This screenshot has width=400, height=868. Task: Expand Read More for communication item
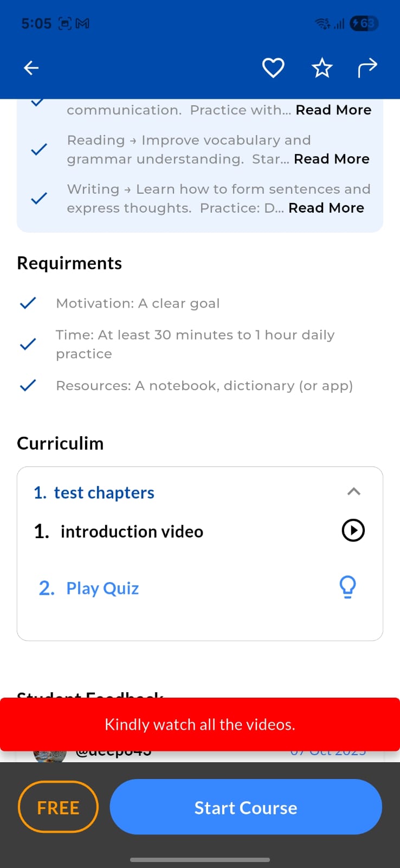[333, 110]
